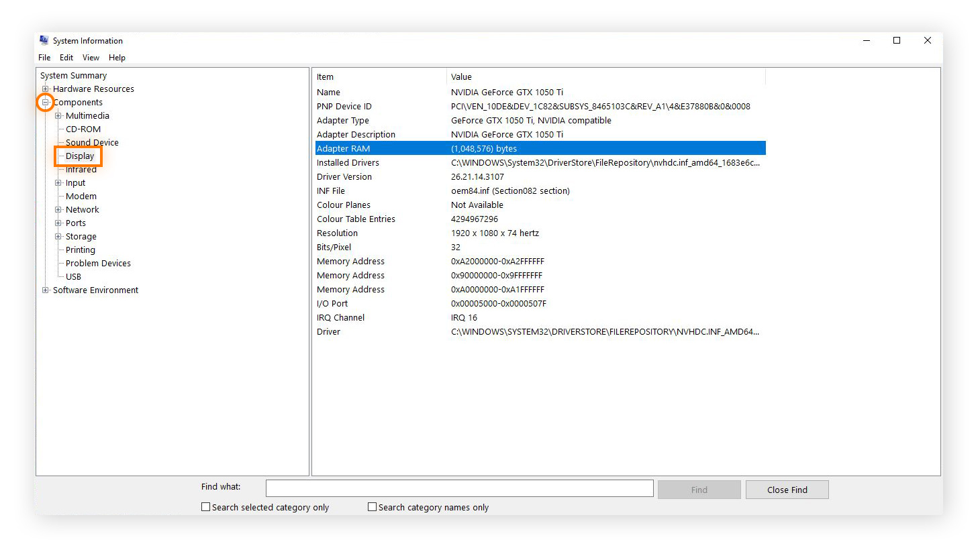Select Multimedia in the tree
The height and width of the screenshot is (552, 980).
[x=87, y=116]
